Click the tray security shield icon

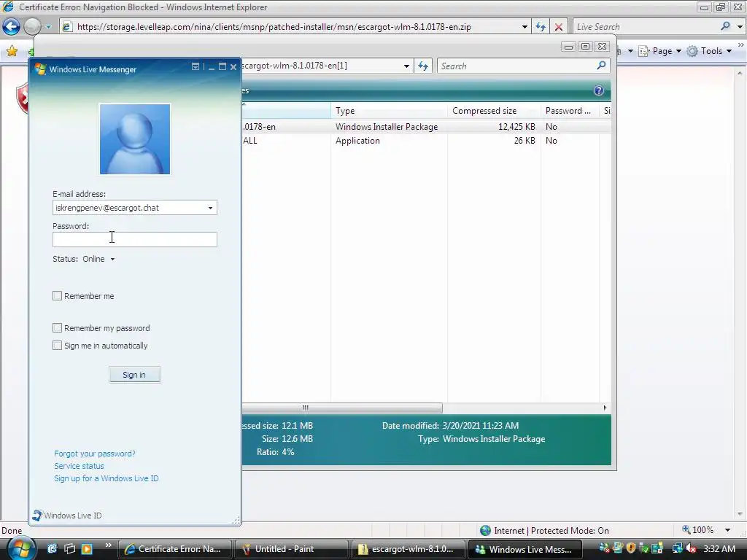coord(631,548)
